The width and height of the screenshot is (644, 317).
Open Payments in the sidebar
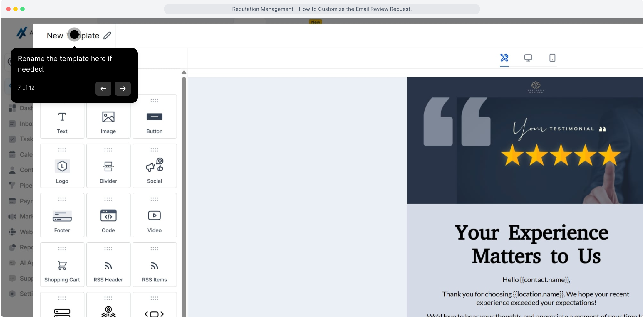(x=21, y=201)
